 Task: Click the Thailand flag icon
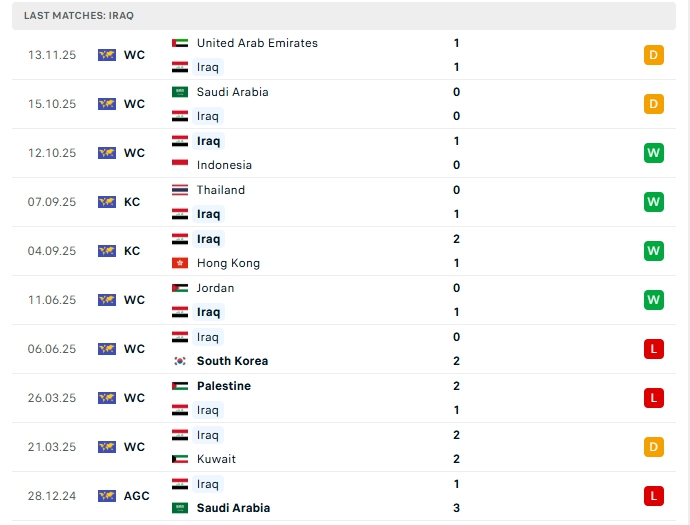point(180,190)
